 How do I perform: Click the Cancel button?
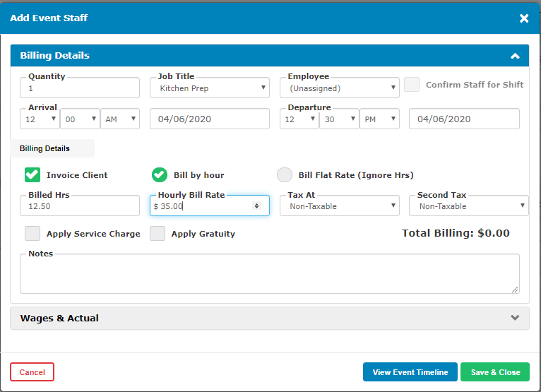32,372
